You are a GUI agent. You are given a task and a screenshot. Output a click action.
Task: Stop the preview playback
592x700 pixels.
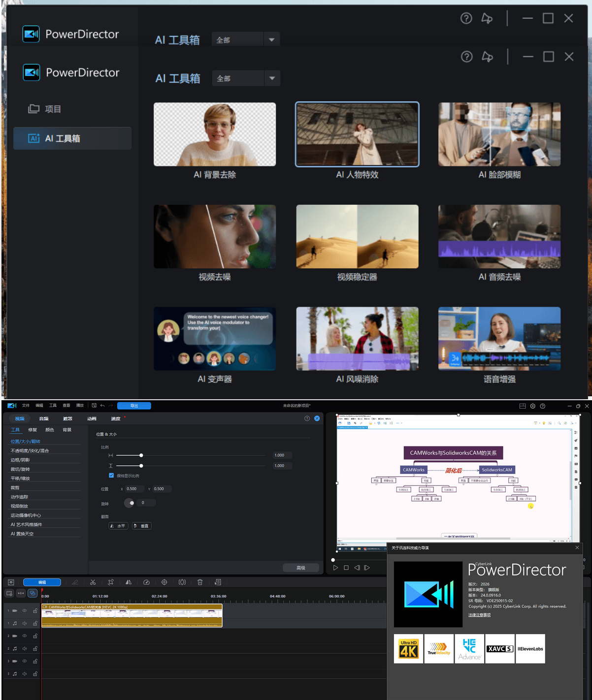[x=346, y=568]
